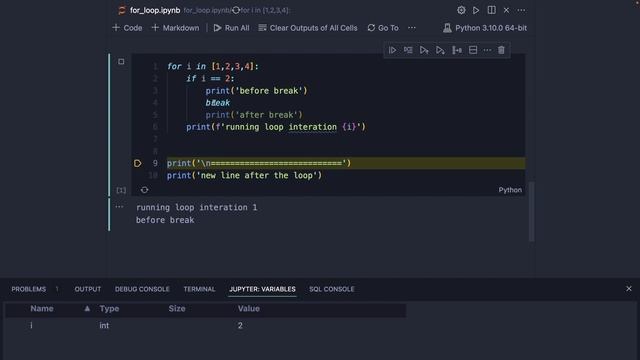
Task: Click the value 2 of variable i
Action: (x=240, y=325)
